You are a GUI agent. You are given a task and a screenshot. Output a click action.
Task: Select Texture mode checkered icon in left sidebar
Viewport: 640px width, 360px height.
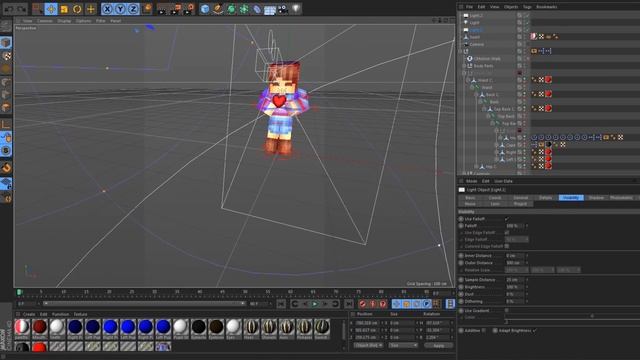(6, 56)
